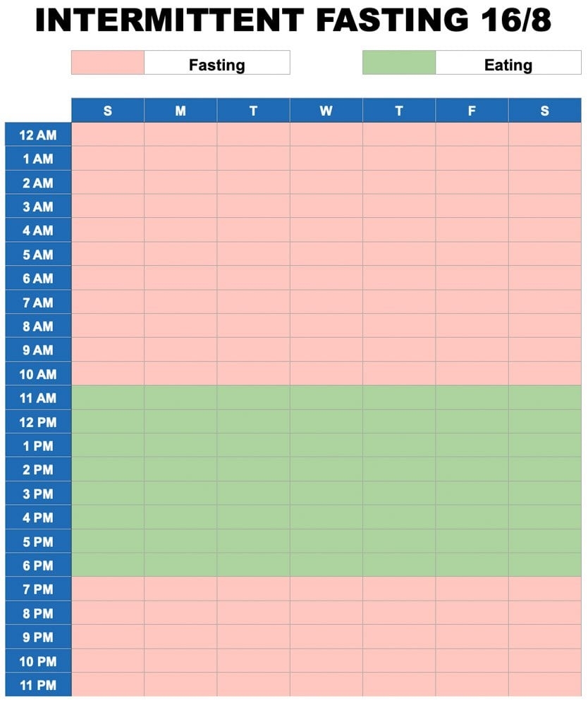The width and height of the screenshot is (588, 705).
Task: Select the W day column header
Action: click(326, 111)
